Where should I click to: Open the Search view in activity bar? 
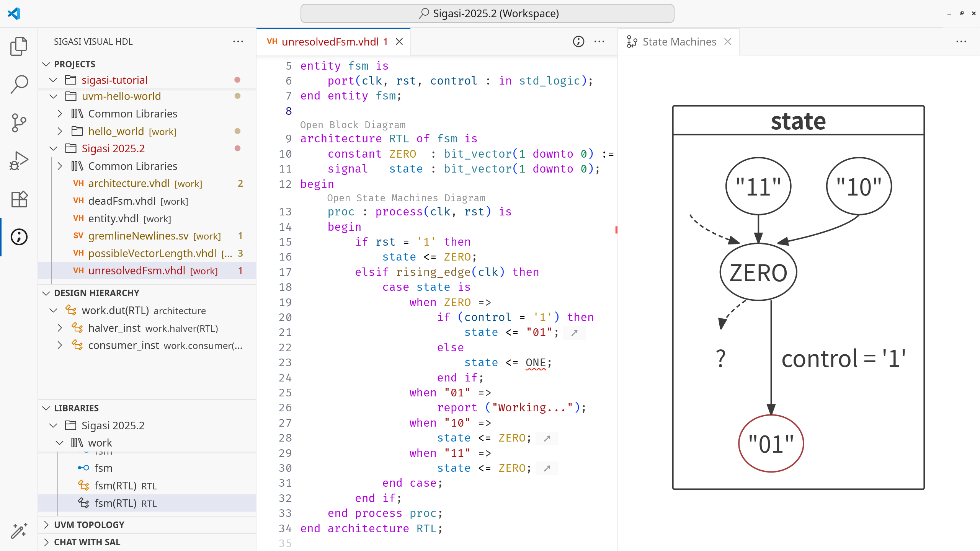(19, 85)
